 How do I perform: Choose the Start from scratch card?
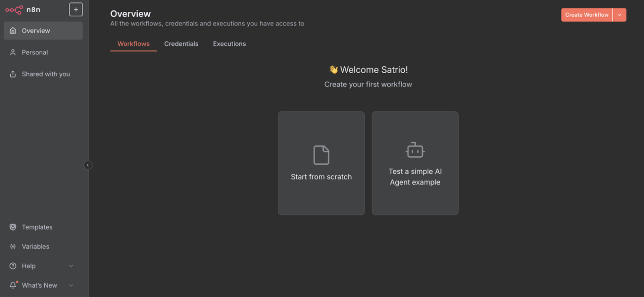(321, 163)
